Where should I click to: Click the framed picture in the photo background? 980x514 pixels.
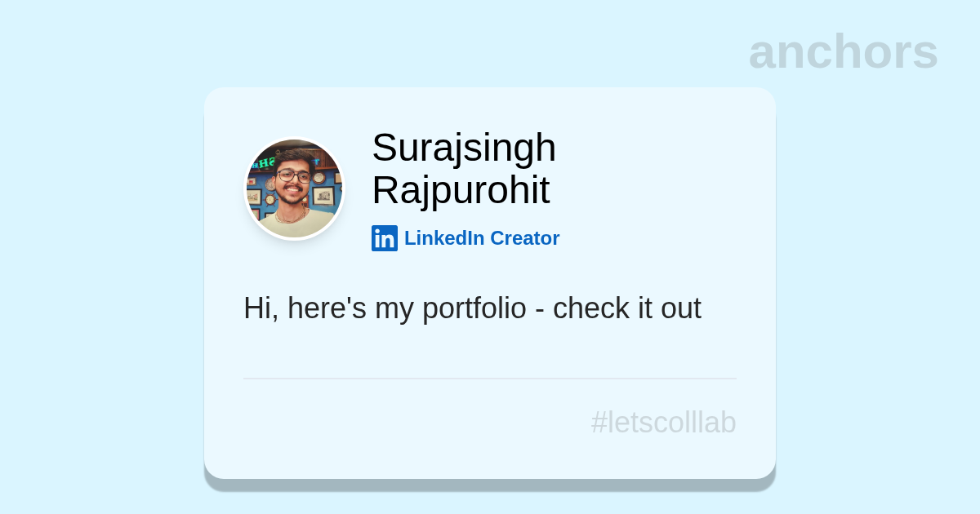(323, 196)
